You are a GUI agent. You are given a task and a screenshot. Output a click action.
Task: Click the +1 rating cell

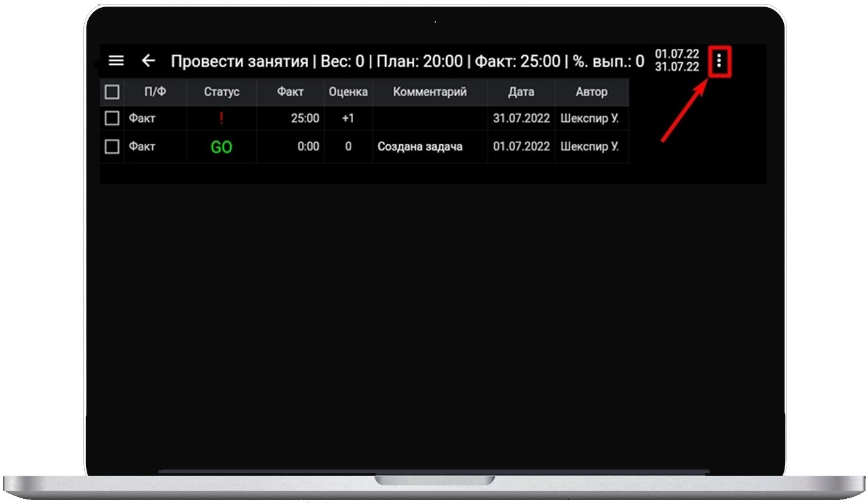[x=348, y=119]
